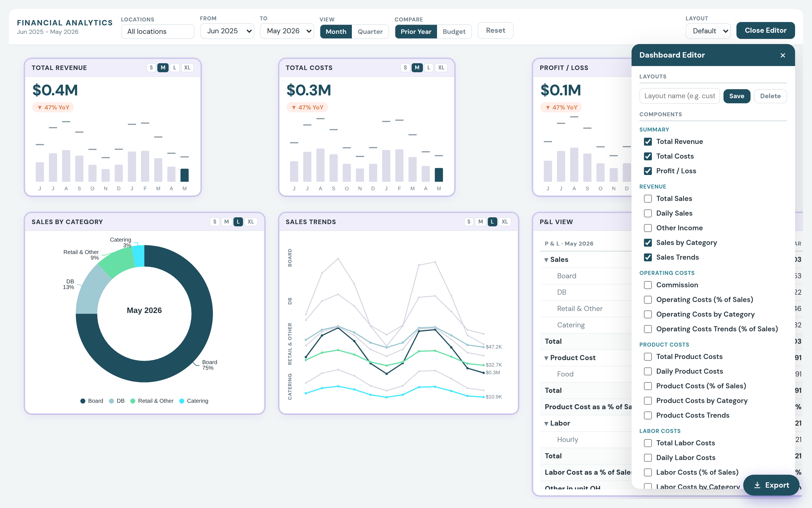This screenshot has height=508, width=812.
Task: Uncheck Sales by Category component
Action: click(x=648, y=243)
